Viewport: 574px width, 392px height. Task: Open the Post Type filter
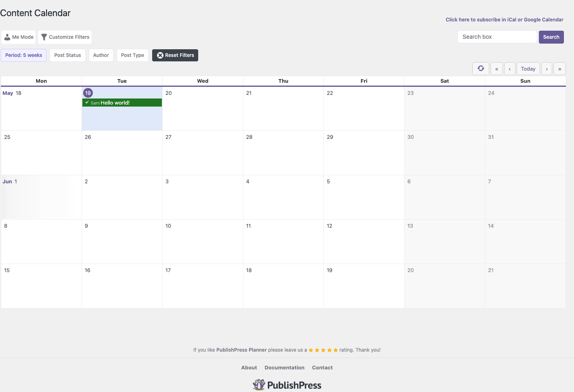pyautogui.click(x=132, y=55)
